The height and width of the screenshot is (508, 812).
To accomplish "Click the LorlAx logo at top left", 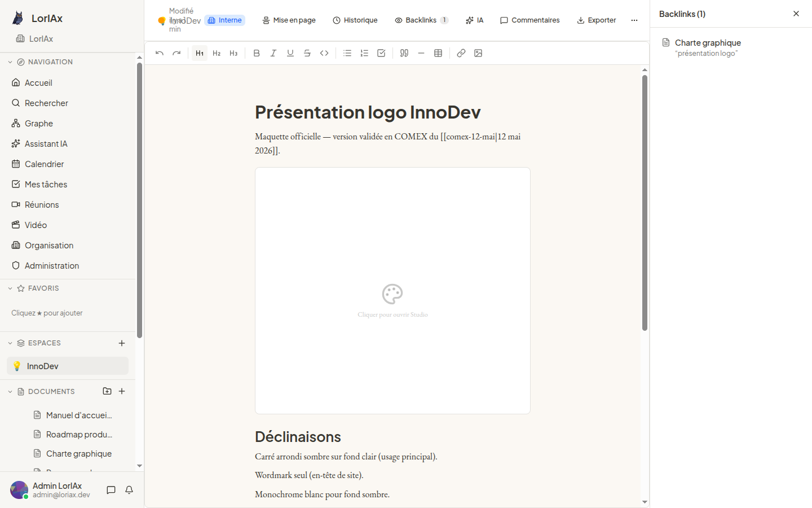I will pyautogui.click(x=18, y=18).
